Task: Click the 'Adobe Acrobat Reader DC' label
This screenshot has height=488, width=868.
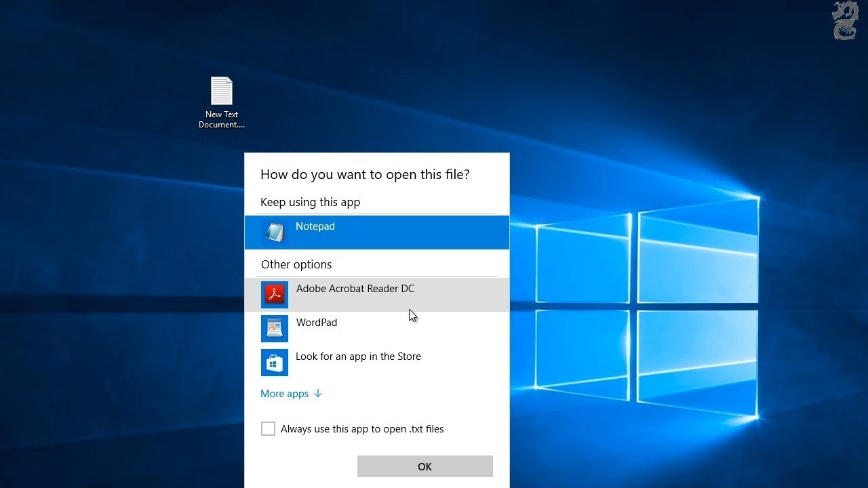Action: tap(355, 289)
